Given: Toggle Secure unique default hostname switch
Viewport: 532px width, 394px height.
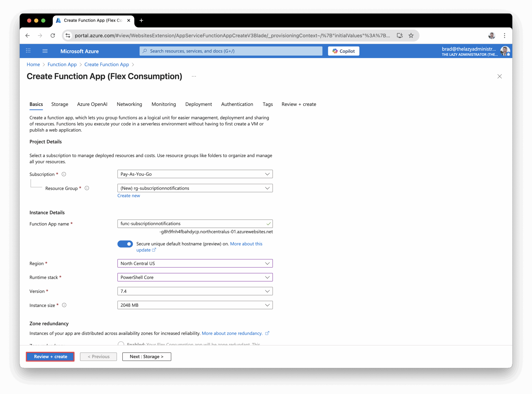Looking at the screenshot, I should pyautogui.click(x=125, y=244).
